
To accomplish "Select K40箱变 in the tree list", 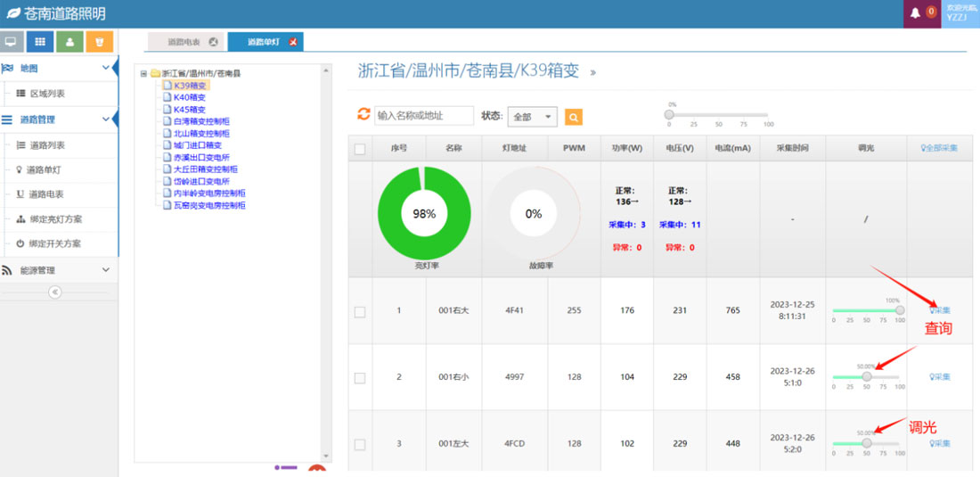I will point(189,97).
